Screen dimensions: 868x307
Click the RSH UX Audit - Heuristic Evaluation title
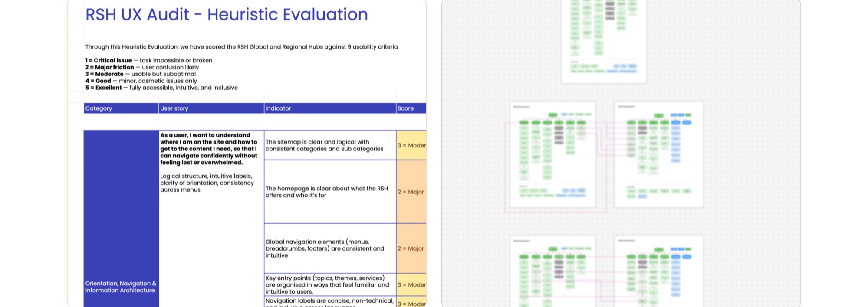click(227, 15)
